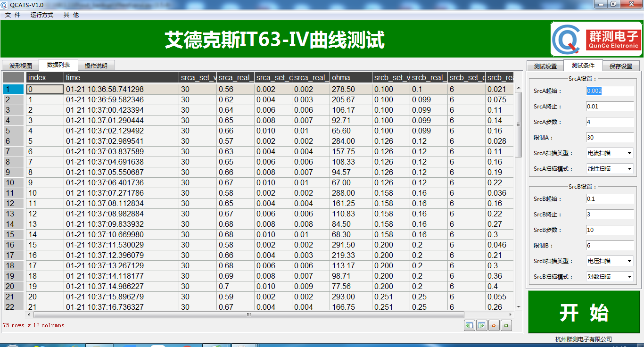Click the index column header
The width and height of the screenshot is (644, 347).
[x=45, y=78]
